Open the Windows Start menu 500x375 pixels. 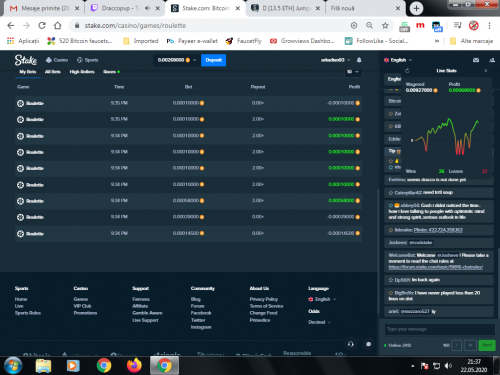click(13, 366)
